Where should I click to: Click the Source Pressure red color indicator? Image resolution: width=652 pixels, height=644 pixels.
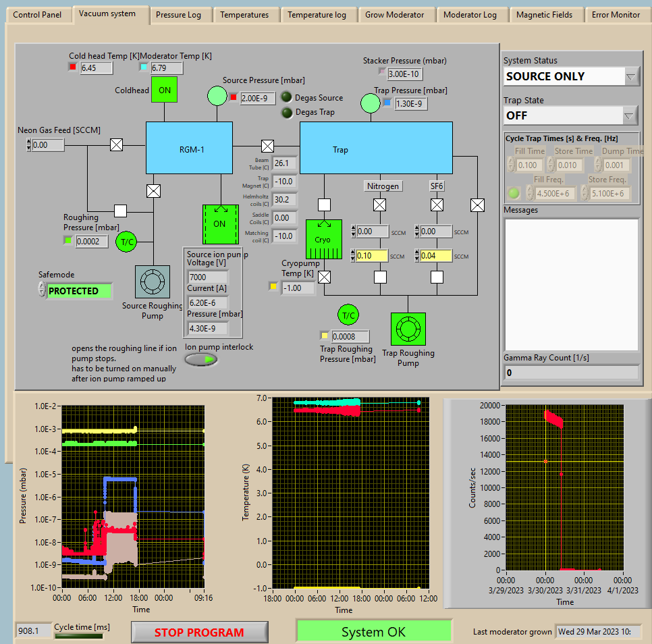click(233, 98)
